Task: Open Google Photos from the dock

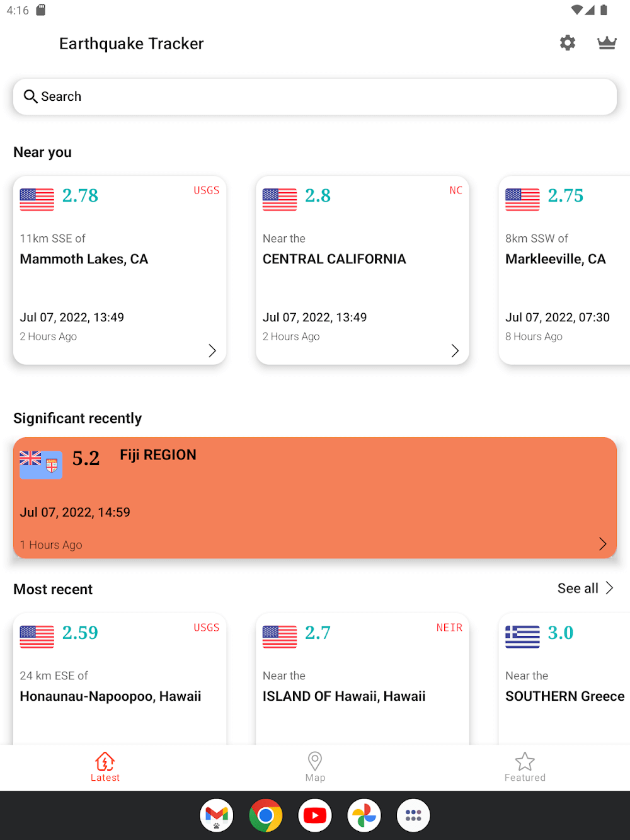Action: click(x=364, y=815)
